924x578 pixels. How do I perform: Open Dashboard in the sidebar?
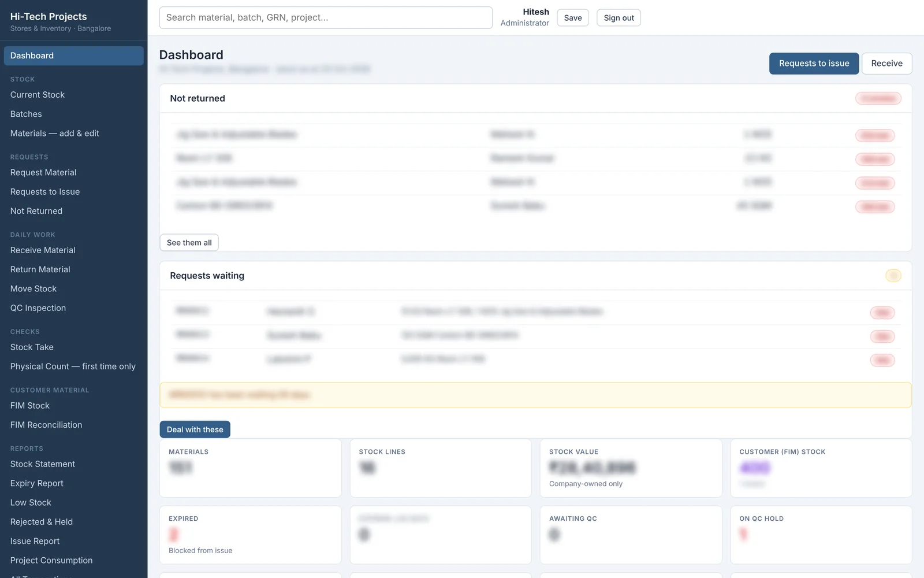tap(73, 55)
